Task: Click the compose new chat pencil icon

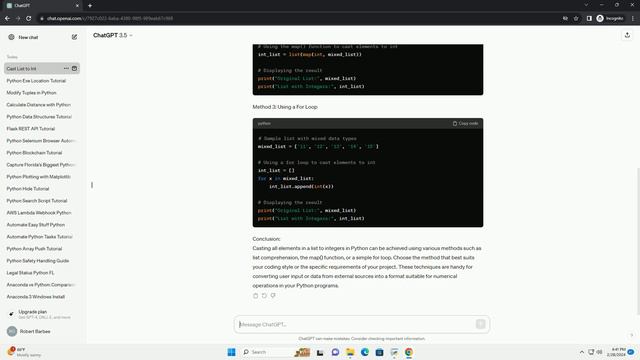Action: tap(74, 37)
